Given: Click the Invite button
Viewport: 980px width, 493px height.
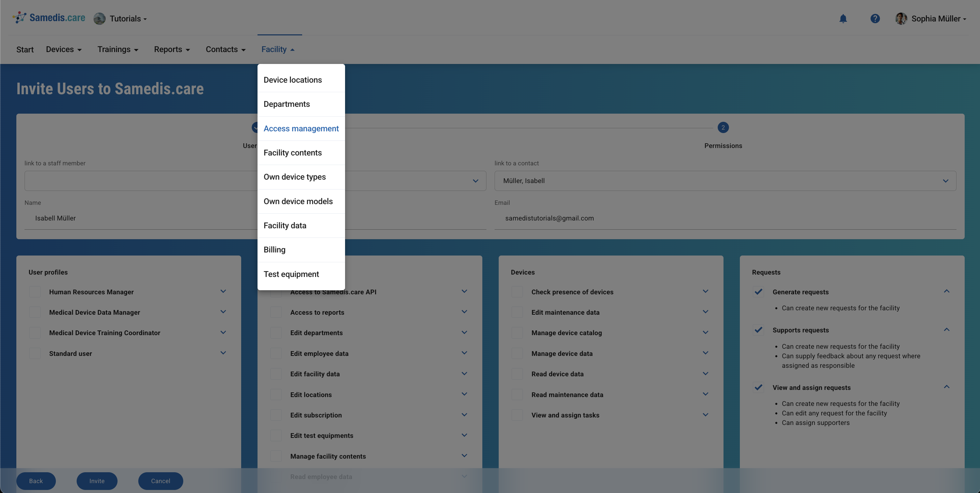Looking at the screenshot, I should click(x=97, y=480).
